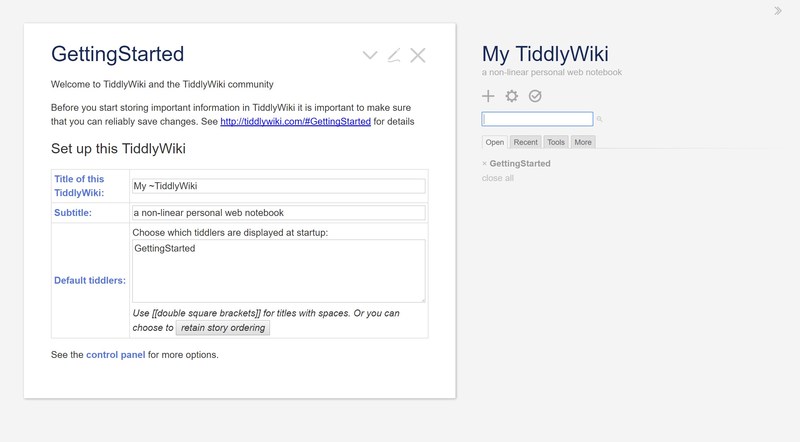Switch to the More tab
The image size is (800, 442).
pos(583,142)
